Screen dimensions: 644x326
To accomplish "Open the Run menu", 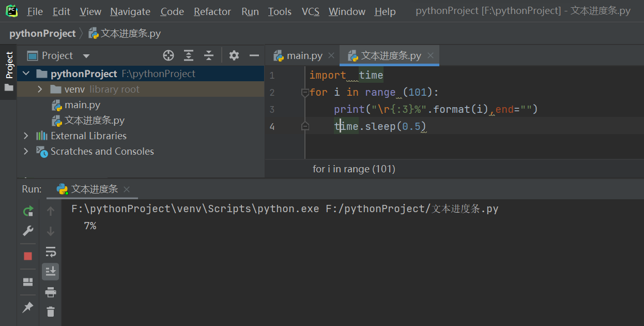I will tap(250, 11).
